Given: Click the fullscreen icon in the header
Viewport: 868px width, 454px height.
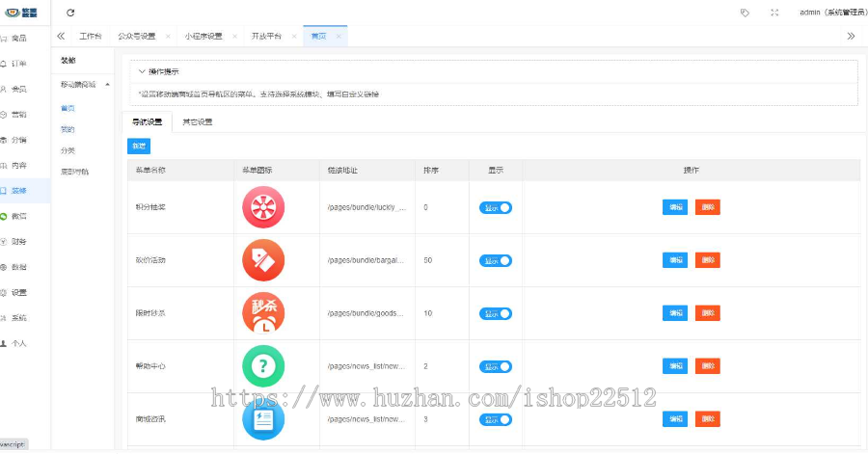Looking at the screenshot, I should coord(774,13).
